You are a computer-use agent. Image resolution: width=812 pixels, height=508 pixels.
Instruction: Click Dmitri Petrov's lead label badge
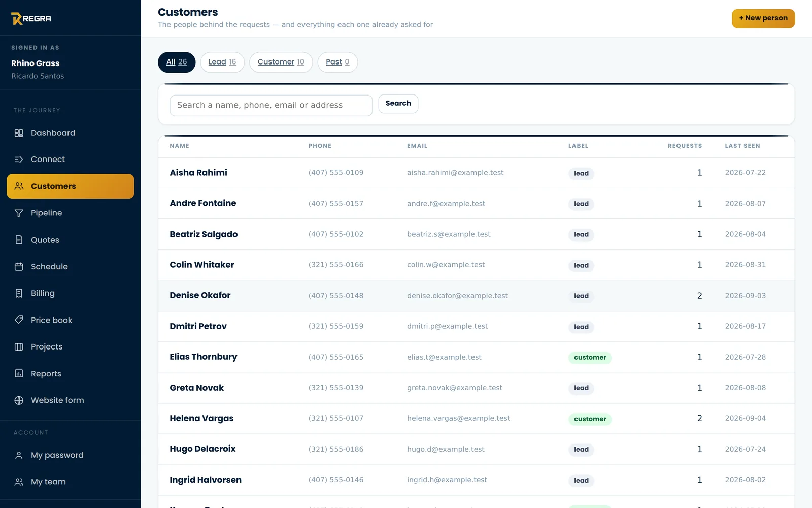[x=581, y=327]
